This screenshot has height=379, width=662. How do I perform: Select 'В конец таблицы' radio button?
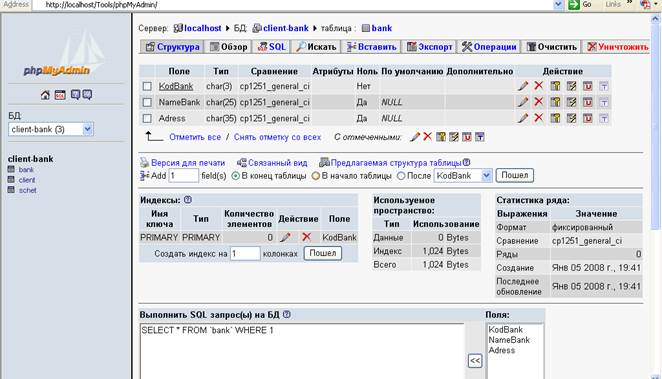click(x=236, y=176)
